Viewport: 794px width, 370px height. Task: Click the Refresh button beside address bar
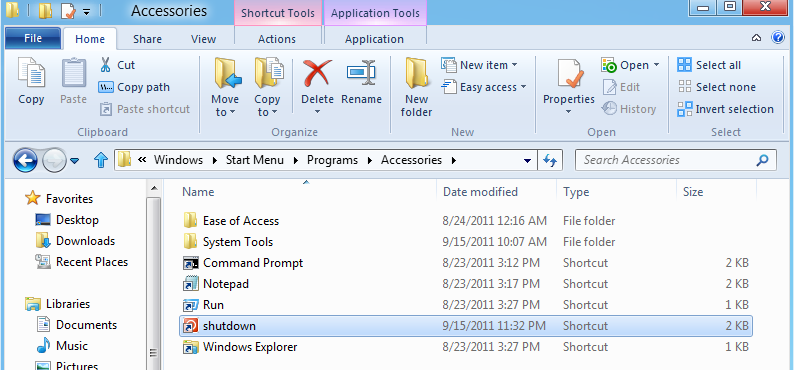(x=550, y=160)
